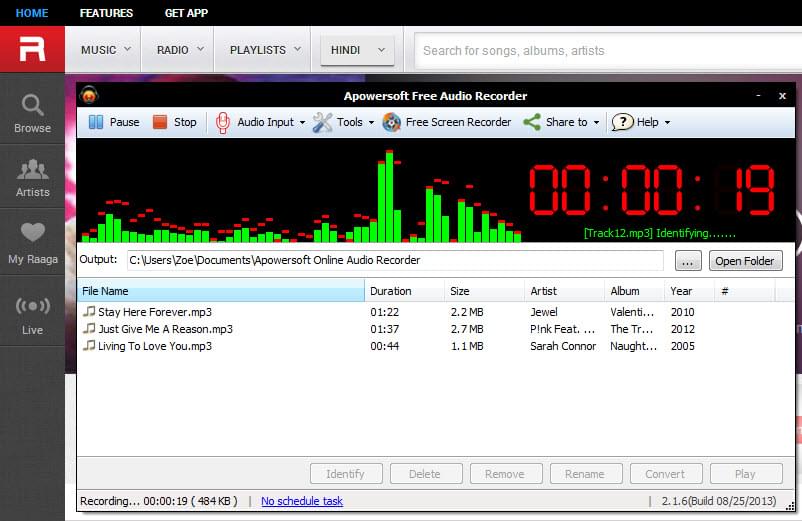The image size is (802, 521).
Task: Open the No schedule task link
Action: 301,501
